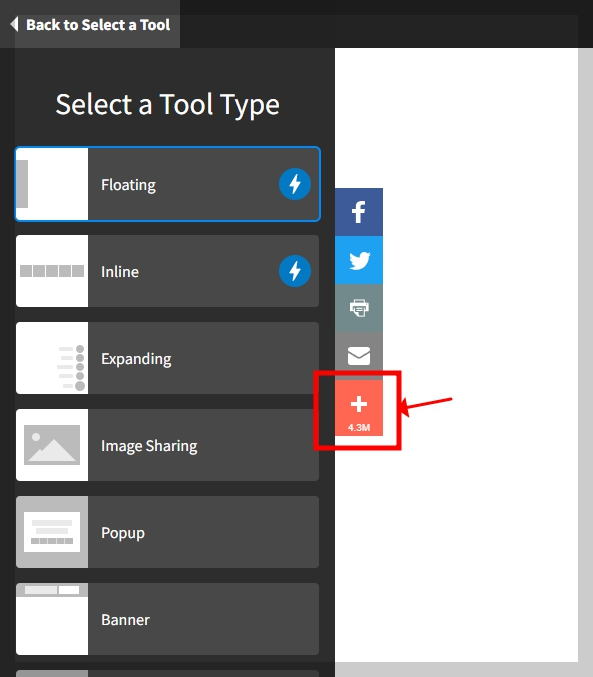Choose the Expanding tool type
The width and height of the screenshot is (593, 677).
pyautogui.click(x=168, y=358)
